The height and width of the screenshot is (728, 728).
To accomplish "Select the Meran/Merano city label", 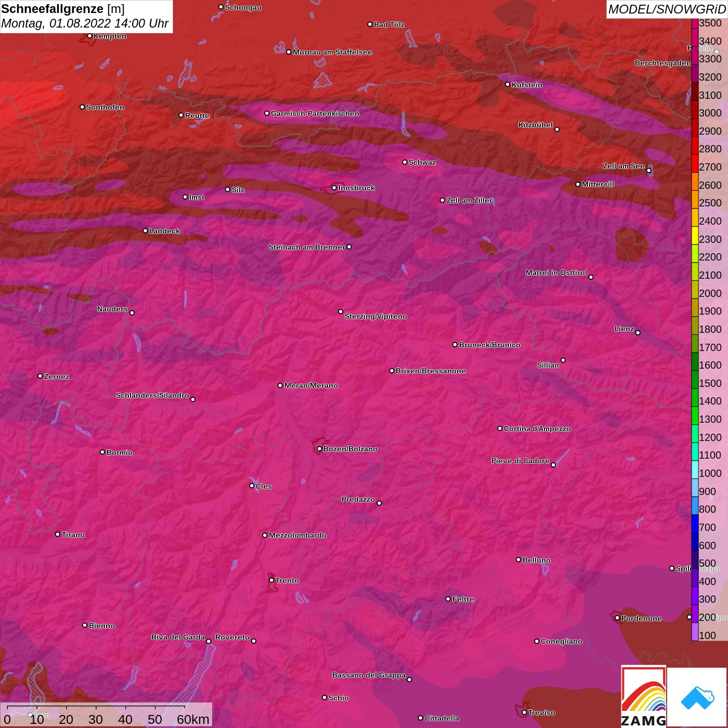I will click(x=311, y=385).
